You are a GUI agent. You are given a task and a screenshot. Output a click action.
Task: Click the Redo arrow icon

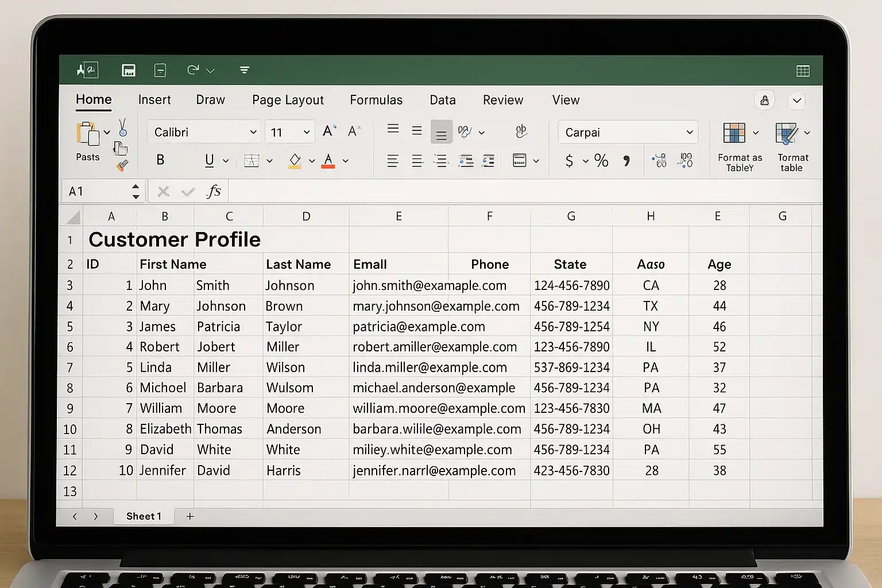tap(193, 70)
